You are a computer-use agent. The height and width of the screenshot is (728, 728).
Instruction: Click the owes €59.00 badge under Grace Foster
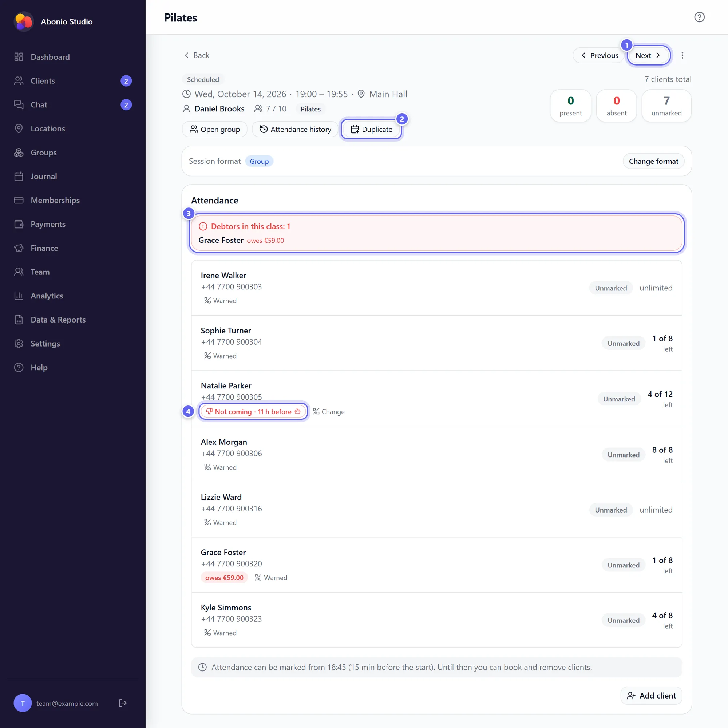click(x=224, y=578)
